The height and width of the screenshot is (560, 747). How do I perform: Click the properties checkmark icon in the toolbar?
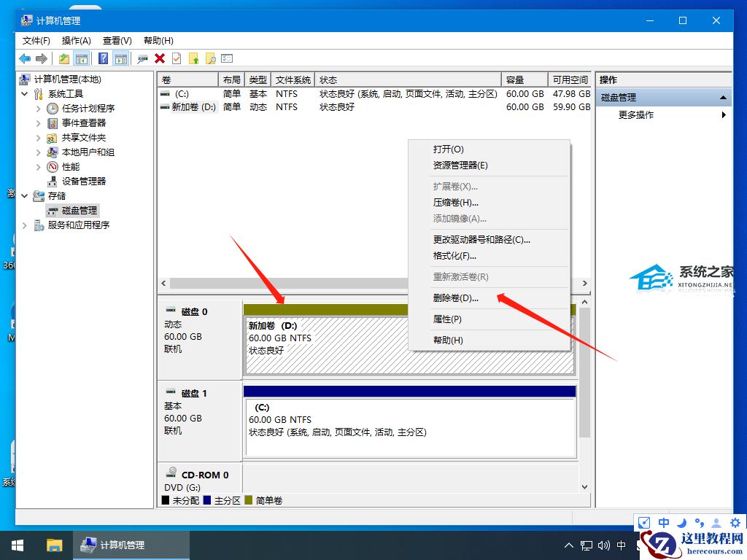coord(175,58)
